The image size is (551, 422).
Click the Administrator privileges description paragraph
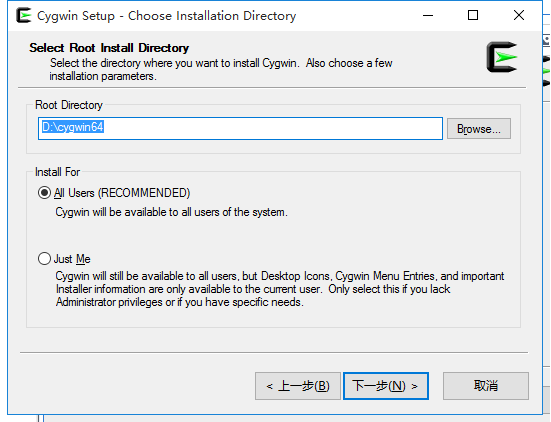[x=280, y=289]
